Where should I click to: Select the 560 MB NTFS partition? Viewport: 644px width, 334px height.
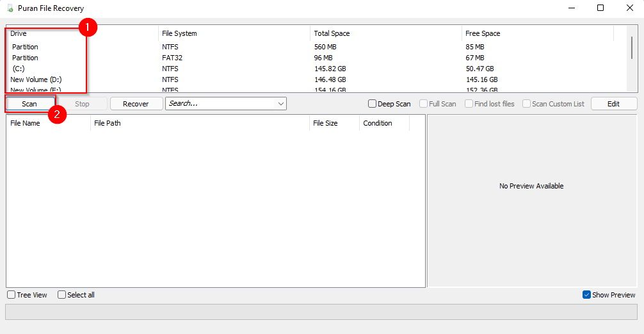(x=26, y=47)
